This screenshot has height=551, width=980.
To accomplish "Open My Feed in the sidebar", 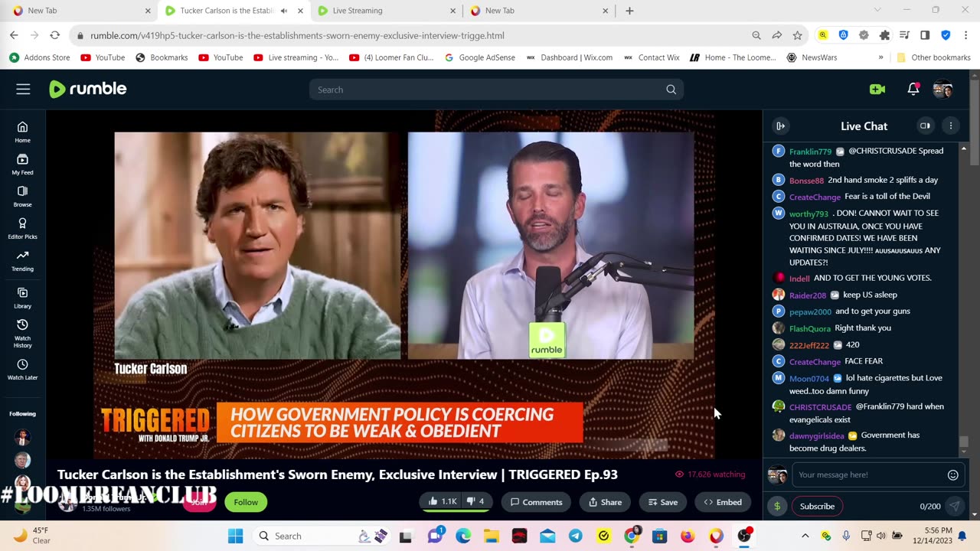I will [x=22, y=164].
